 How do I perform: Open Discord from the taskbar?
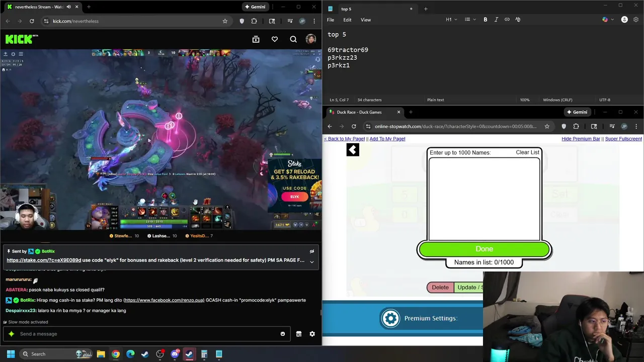pos(175,354)
